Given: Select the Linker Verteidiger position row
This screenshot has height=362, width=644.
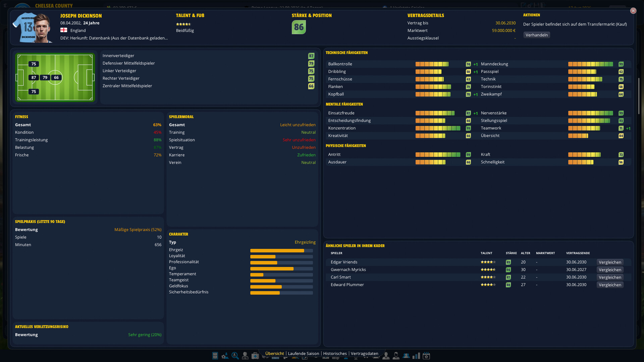Looking at the screenshot, I should 208,71.
